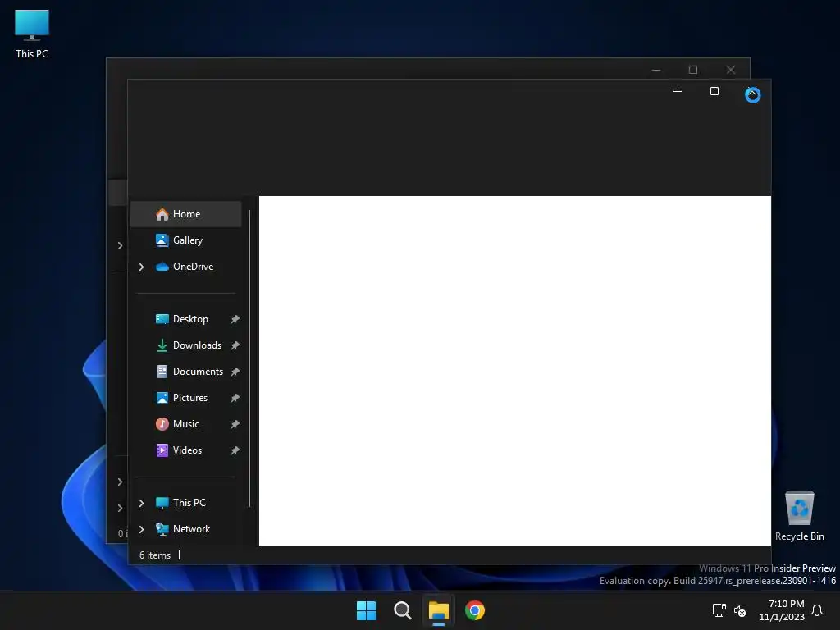Open the pinned Documents folder

point(186,372)
